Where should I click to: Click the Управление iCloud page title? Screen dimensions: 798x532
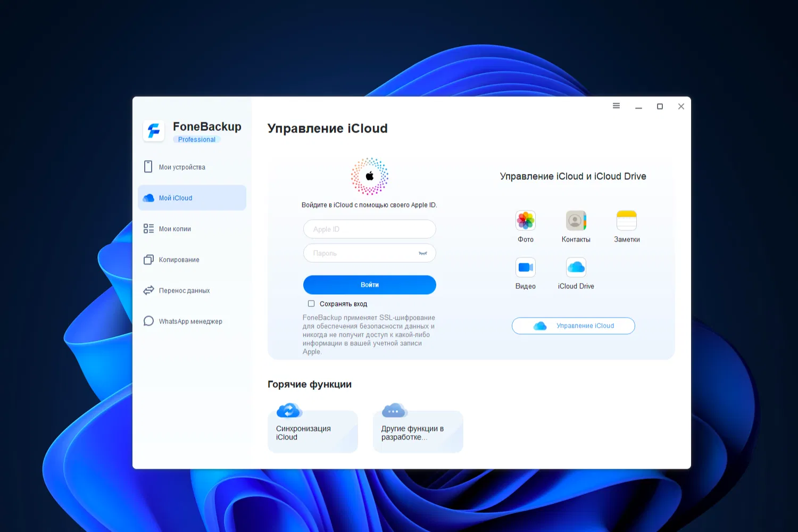(x=328, y=128)
